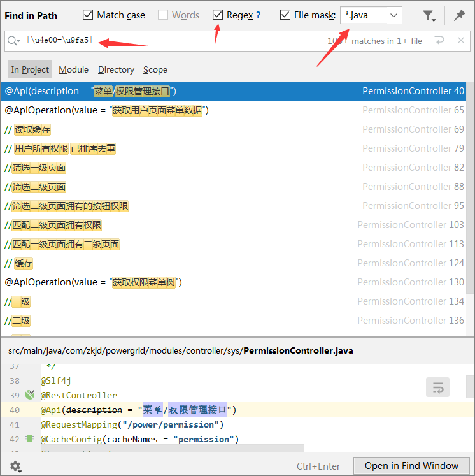Open search history magnifier icon

[13, 41]
